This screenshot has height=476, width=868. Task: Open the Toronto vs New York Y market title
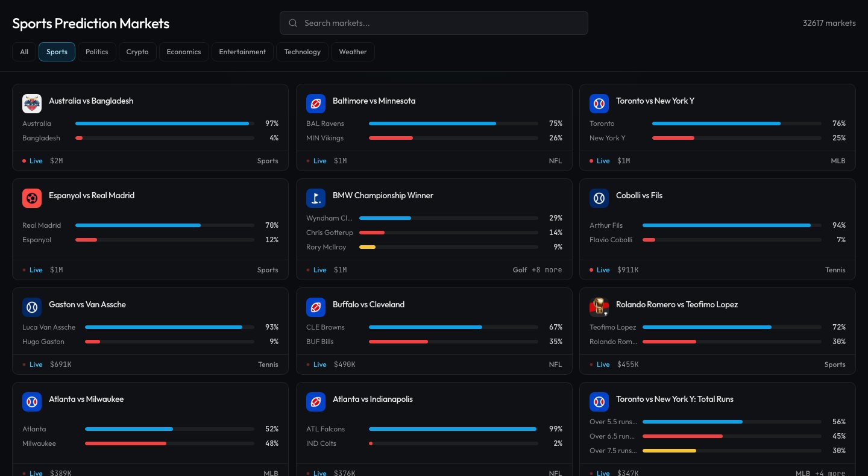(655, 101)
